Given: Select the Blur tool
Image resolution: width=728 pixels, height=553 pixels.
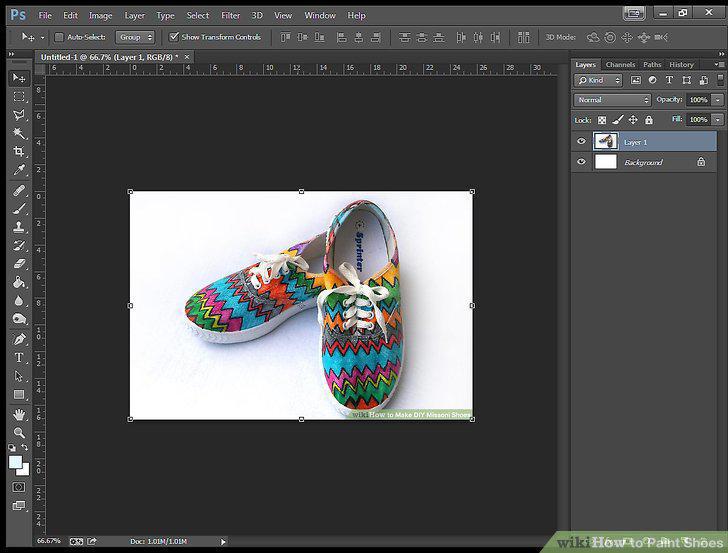Looking at the screenshot, I should click(x=19, y=301).
